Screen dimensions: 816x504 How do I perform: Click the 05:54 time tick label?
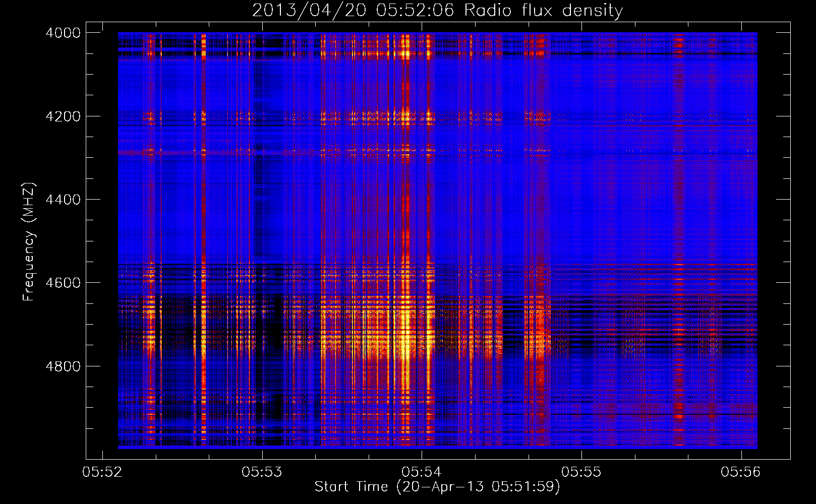(422, 472)
